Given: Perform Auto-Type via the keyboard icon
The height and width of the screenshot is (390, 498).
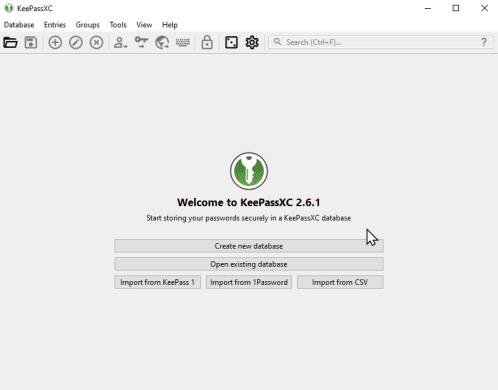Looking at the screenshot, I should tap(183, 43).
